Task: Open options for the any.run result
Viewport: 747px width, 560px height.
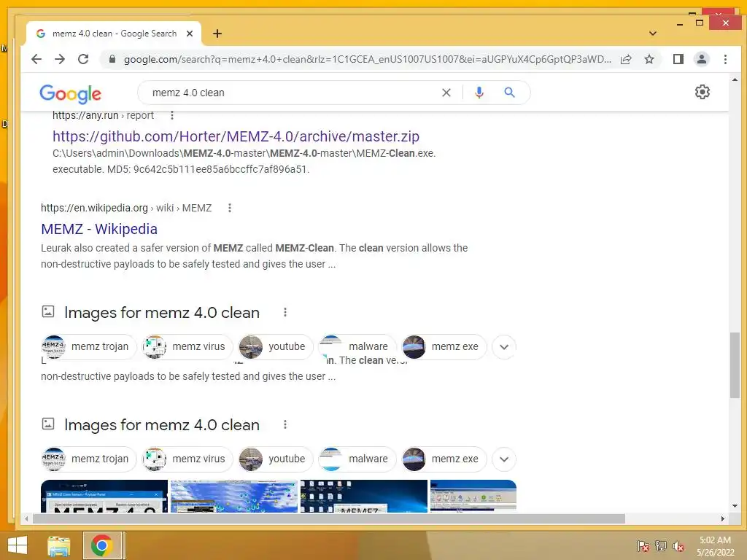Action: 172,115
